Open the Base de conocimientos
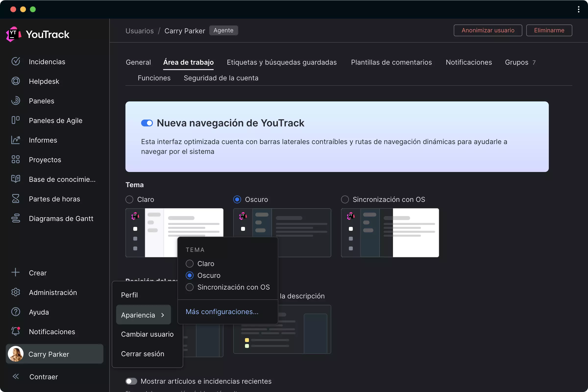 coord(62,179)
